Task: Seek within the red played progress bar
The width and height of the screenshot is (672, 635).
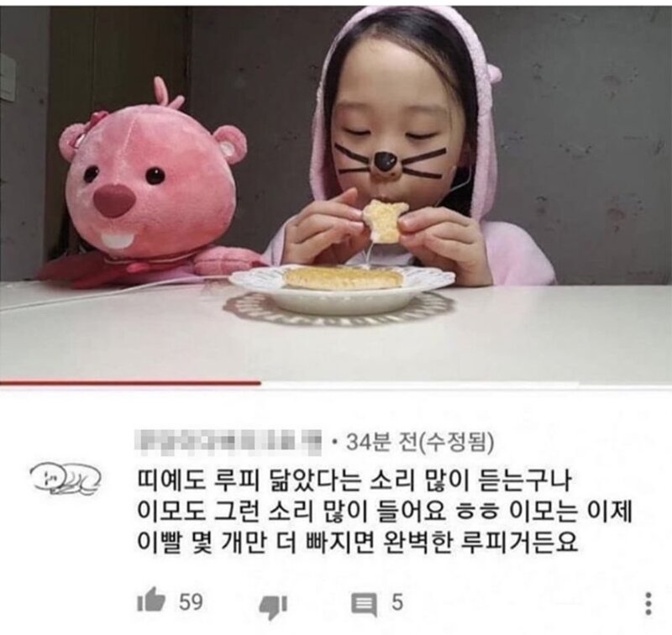Action: (130, 383)
